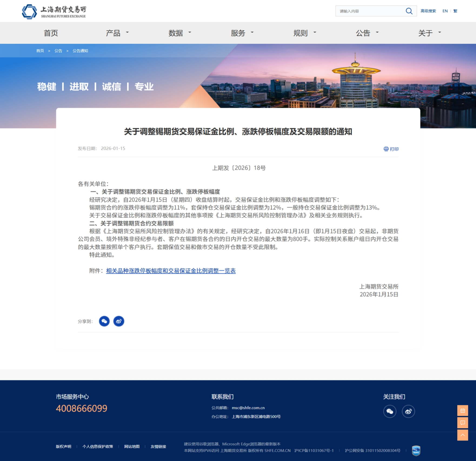Expand the 产品 dropdown menu
This screenshot has height=461, width=476.
coord(117,33)
